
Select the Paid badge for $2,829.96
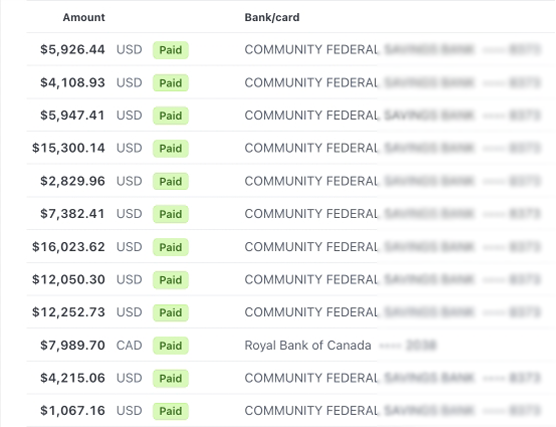[x=171, y=181]
